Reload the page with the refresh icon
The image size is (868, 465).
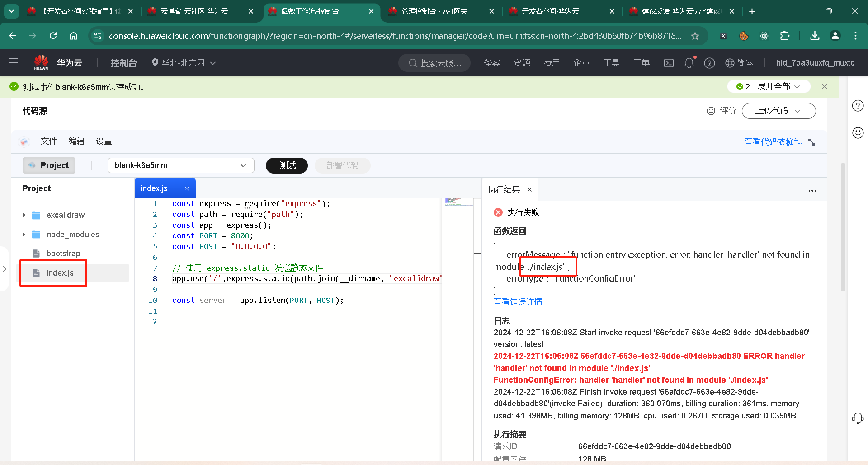tap(53, 36)
